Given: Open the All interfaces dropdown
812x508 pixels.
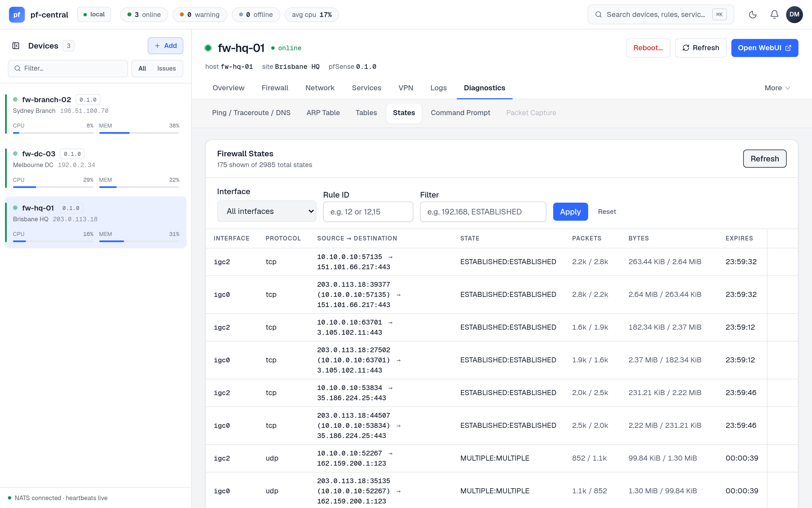Looking at the screenshot, I should (x=266, y=211).
